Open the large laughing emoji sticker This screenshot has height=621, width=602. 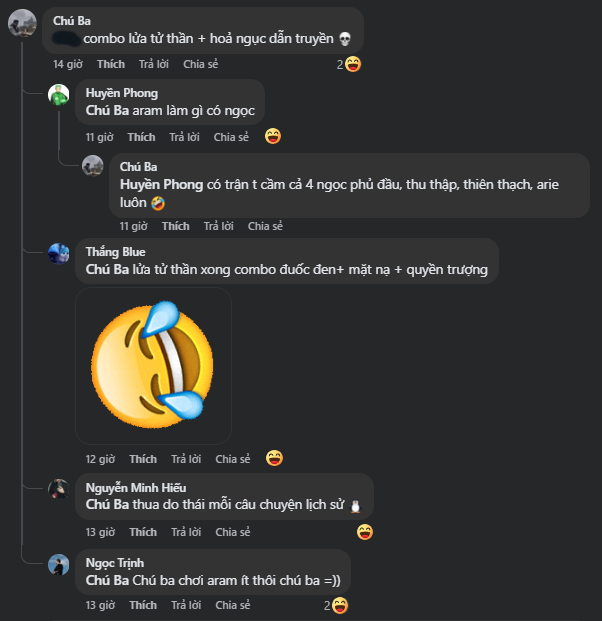[x=153, y=366]
